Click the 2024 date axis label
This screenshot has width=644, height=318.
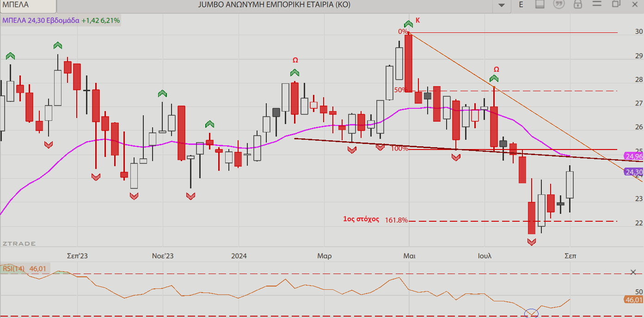[239, 256]
